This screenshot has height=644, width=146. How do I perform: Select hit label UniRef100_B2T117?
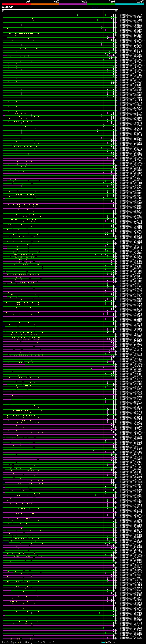pos(131,35)
